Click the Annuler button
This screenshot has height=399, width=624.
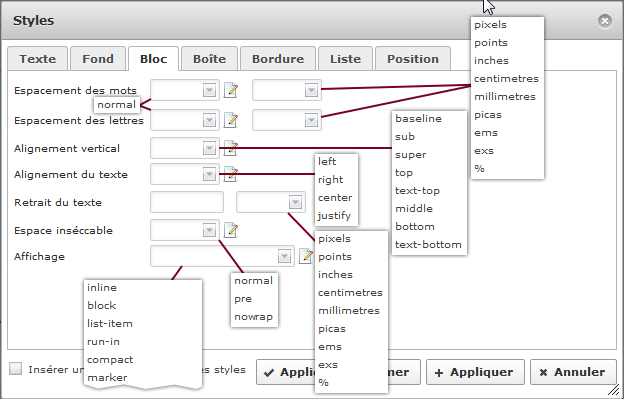click(x=573, y=372)
